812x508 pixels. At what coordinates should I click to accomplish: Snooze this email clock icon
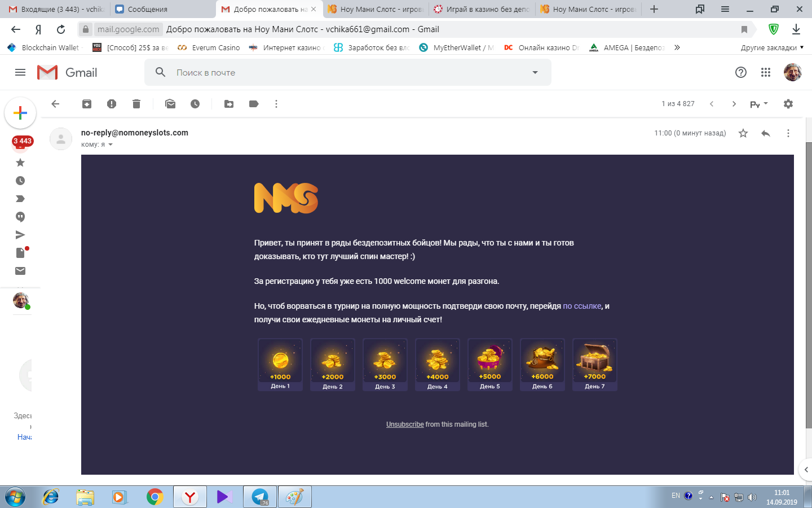pos(195,104)
